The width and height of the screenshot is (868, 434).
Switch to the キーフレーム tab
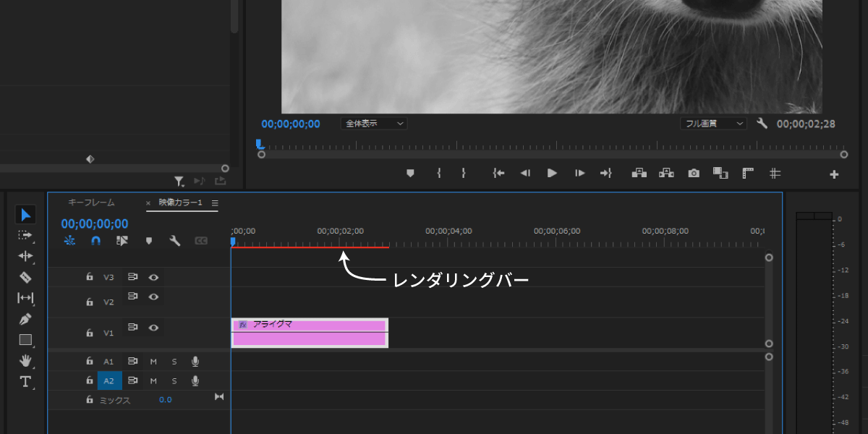click(91, 203)
